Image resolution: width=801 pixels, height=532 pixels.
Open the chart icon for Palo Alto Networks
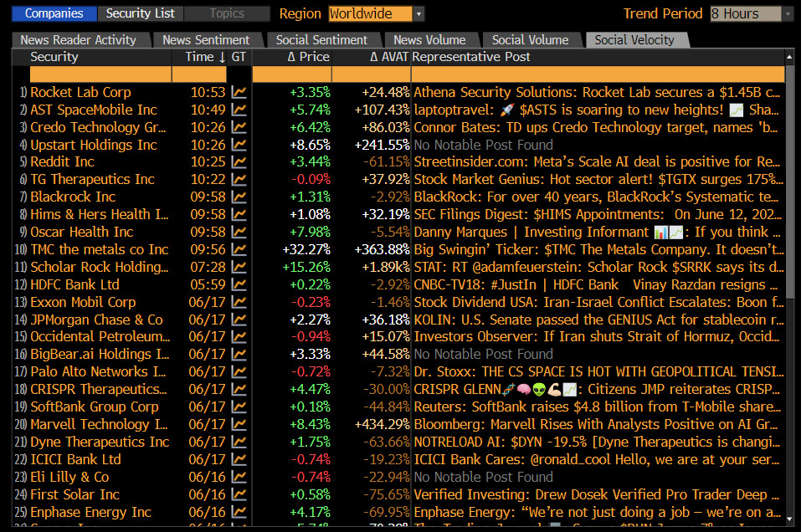pyautogui.click(x=239, y=371)
